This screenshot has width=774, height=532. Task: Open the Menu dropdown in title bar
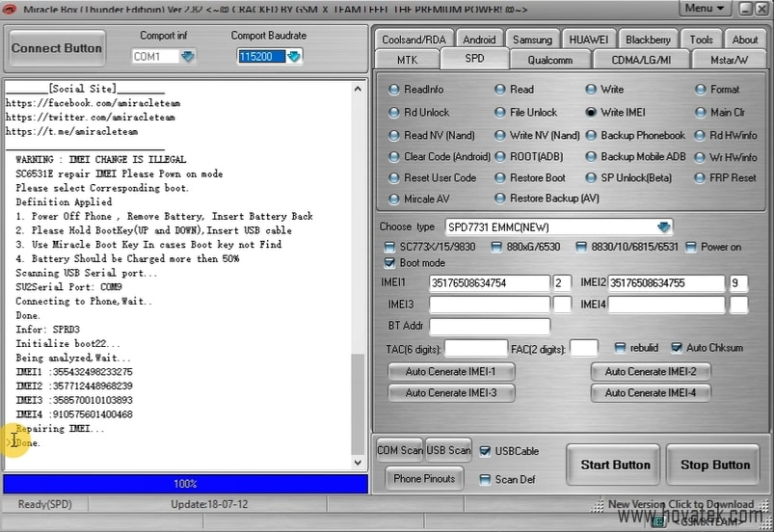click(704, 8)
